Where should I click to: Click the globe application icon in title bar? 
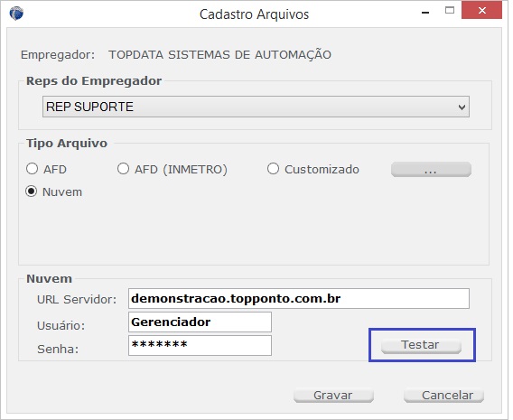[x=16, y=14]
